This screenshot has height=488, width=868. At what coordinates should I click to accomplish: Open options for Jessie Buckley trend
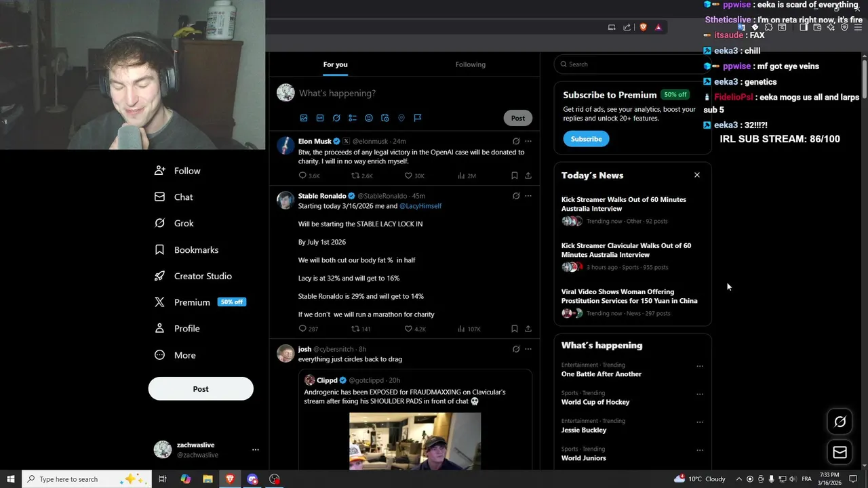point(700,422)
